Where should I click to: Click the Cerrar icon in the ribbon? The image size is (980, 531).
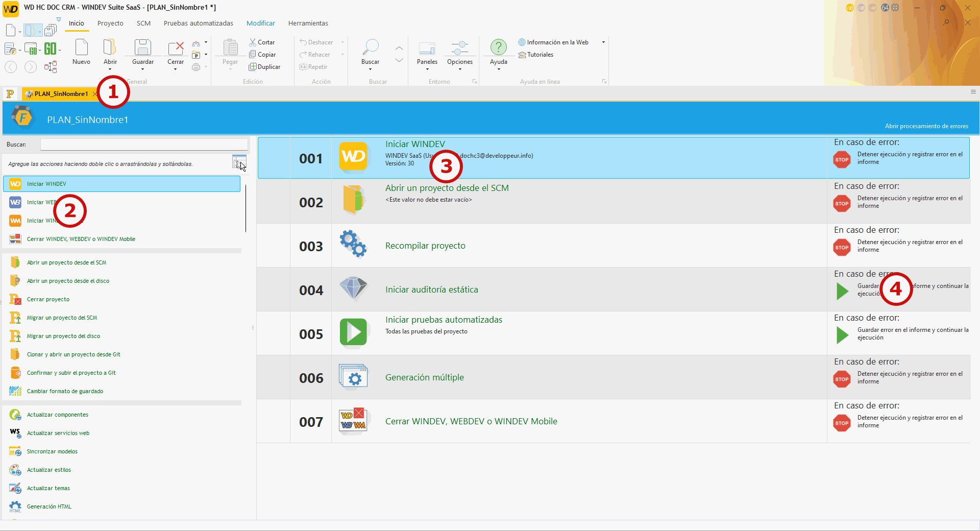[176, 48]
